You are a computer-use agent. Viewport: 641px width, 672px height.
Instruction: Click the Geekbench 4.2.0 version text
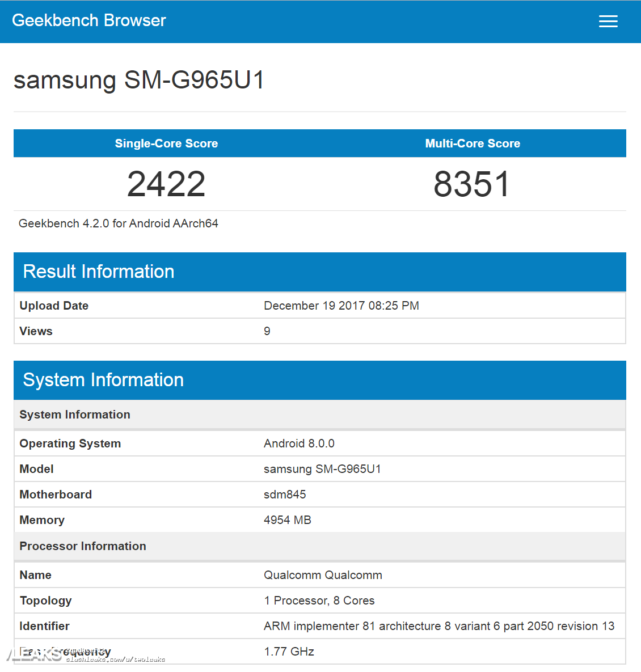pos(119,223)
